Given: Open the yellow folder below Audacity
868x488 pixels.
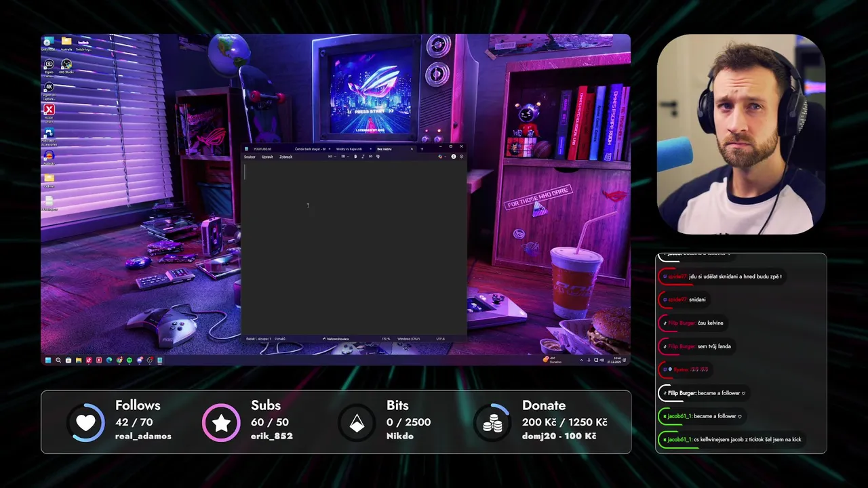Looking at the screenshot, I should point(49,181).
